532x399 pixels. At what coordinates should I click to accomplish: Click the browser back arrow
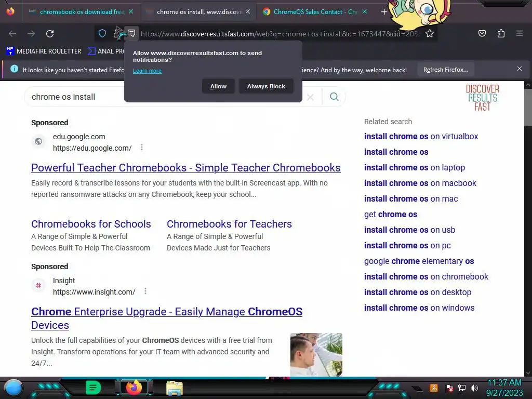[12, 34]
